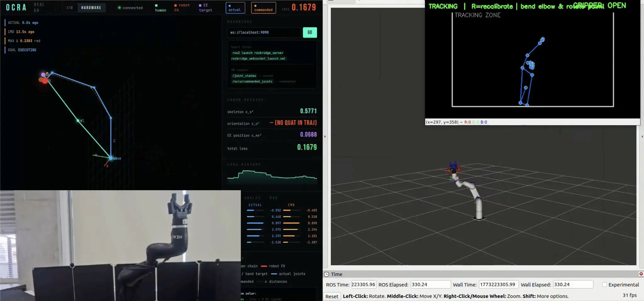
Task: Click the commanded joint bar for -0.403
Action: coord(291,210)
